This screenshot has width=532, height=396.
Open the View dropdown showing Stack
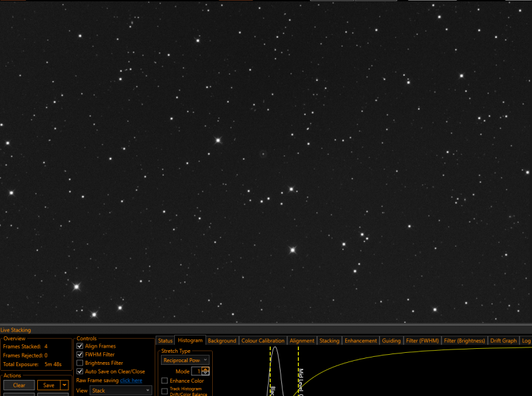[121, 391]
